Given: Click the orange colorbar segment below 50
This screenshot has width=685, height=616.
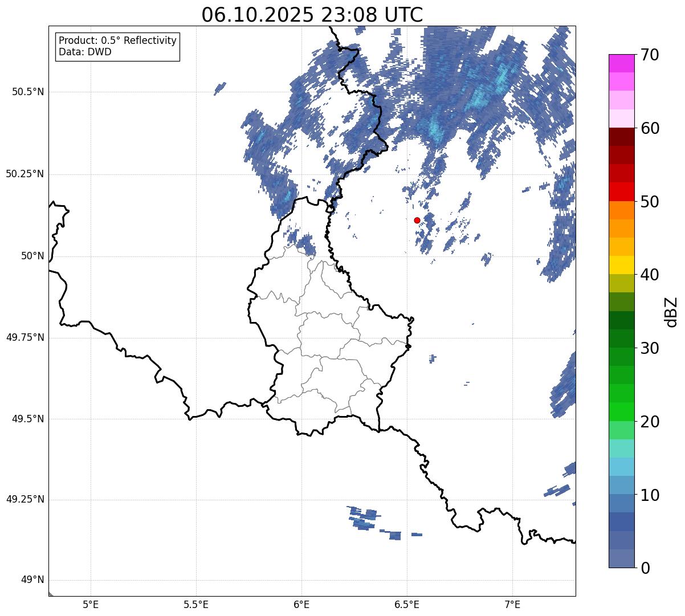Looking at the screenshot, I should (621, 210).
